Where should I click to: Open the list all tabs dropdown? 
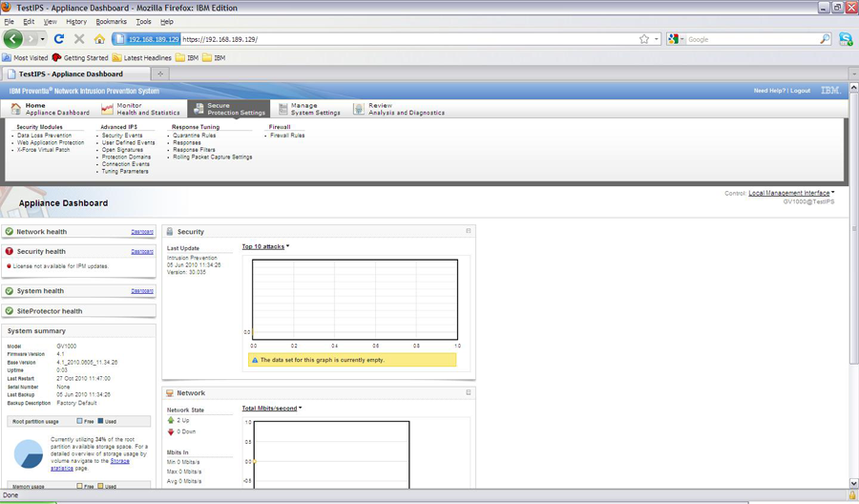853,73
